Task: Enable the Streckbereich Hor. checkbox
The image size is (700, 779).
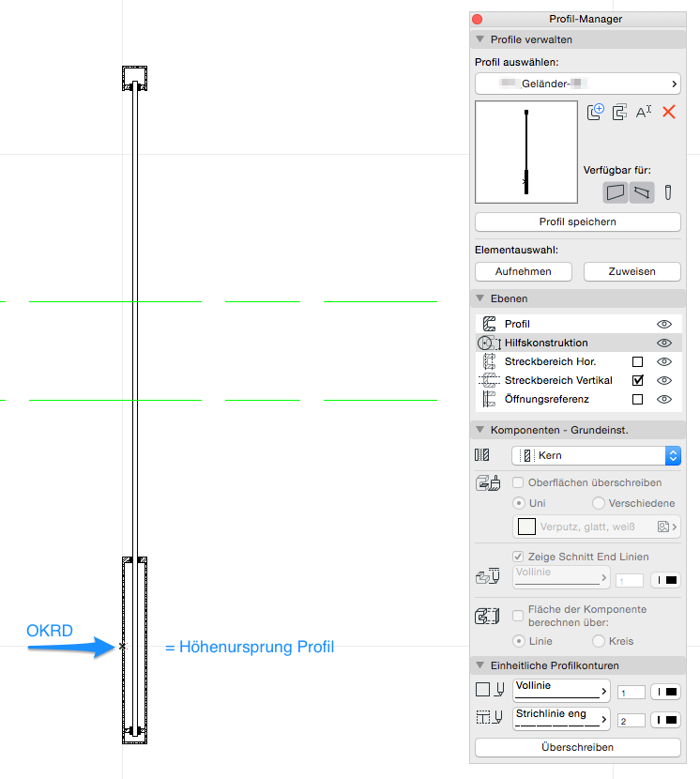Action: [638, 361]
